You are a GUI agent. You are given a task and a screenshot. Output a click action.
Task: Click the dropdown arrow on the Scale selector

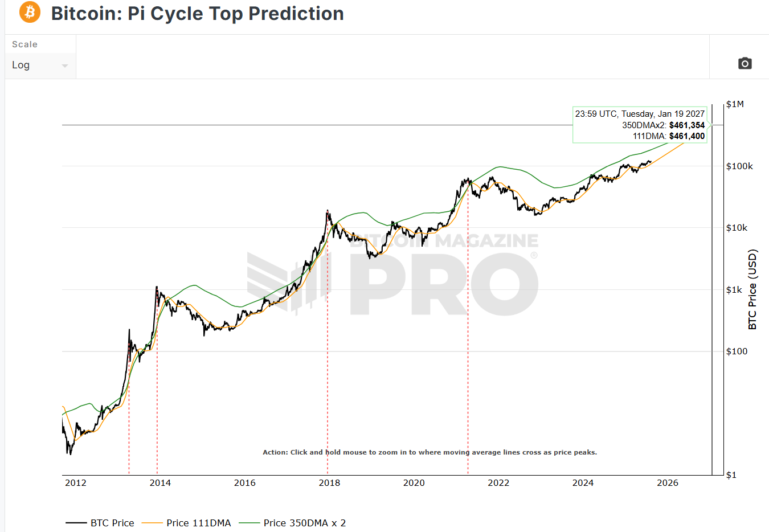(65, 65)
